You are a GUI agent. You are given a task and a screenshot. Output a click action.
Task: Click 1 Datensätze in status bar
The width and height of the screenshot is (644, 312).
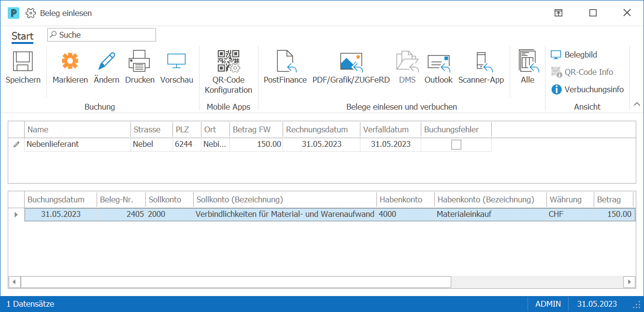30,304
